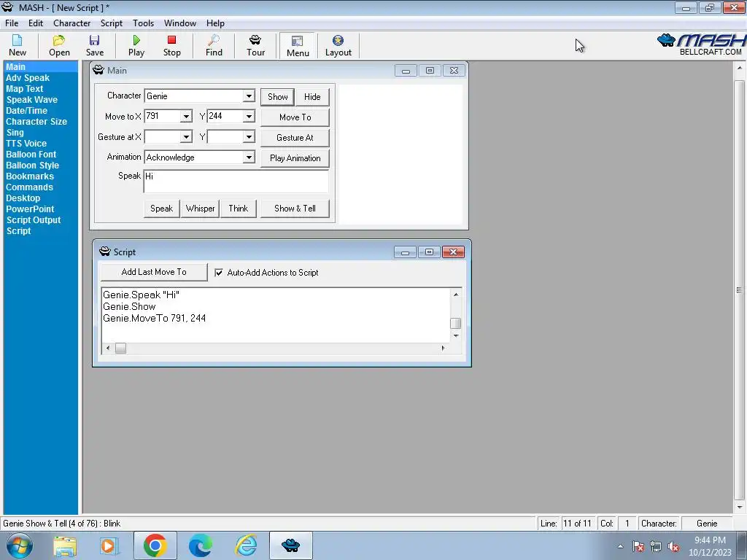
Task: Open Windows Start menu
Action: [x=20, y=545]
